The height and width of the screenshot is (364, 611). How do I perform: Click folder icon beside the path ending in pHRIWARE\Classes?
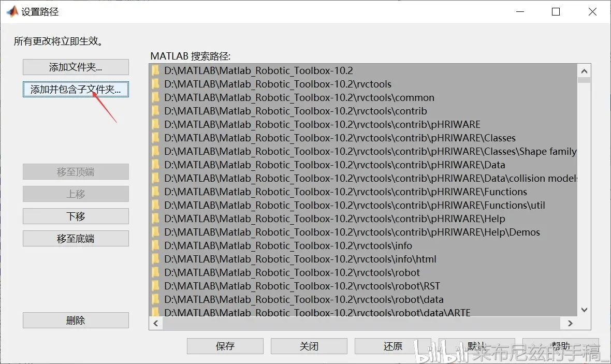(x=155, y=138)
